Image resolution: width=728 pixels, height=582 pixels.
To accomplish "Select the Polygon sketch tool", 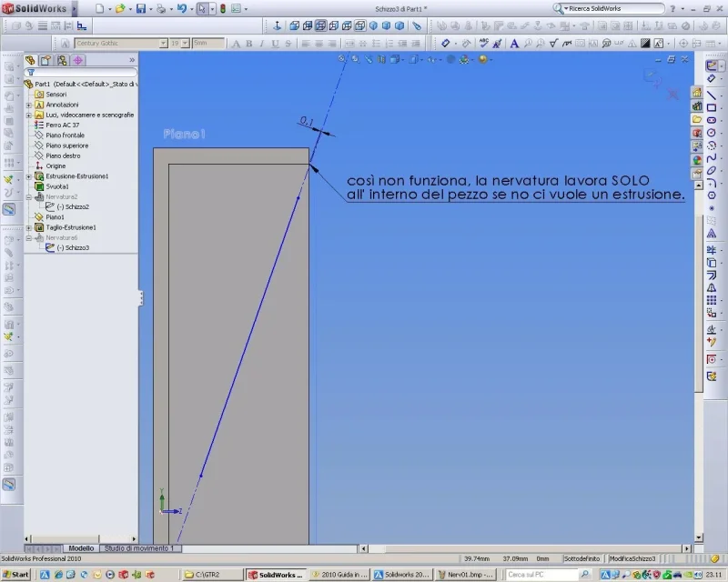I will pyautogui.click(x=712, y=196).
